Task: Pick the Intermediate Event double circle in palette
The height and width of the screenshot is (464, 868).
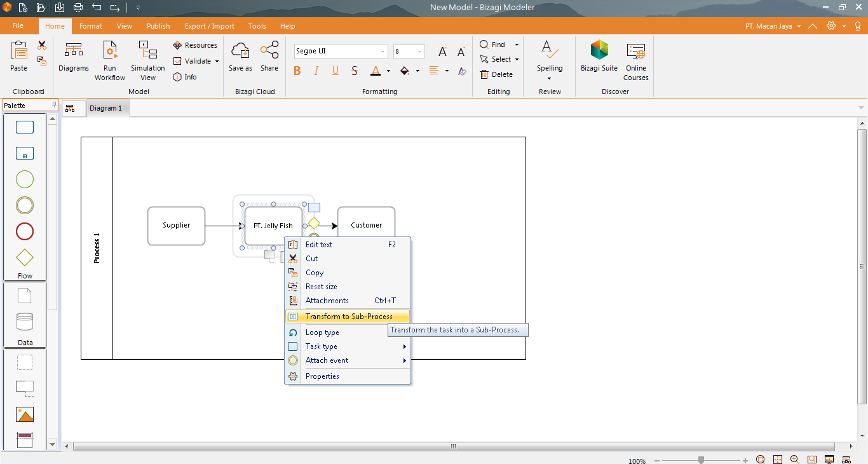Action: [25, 206]
